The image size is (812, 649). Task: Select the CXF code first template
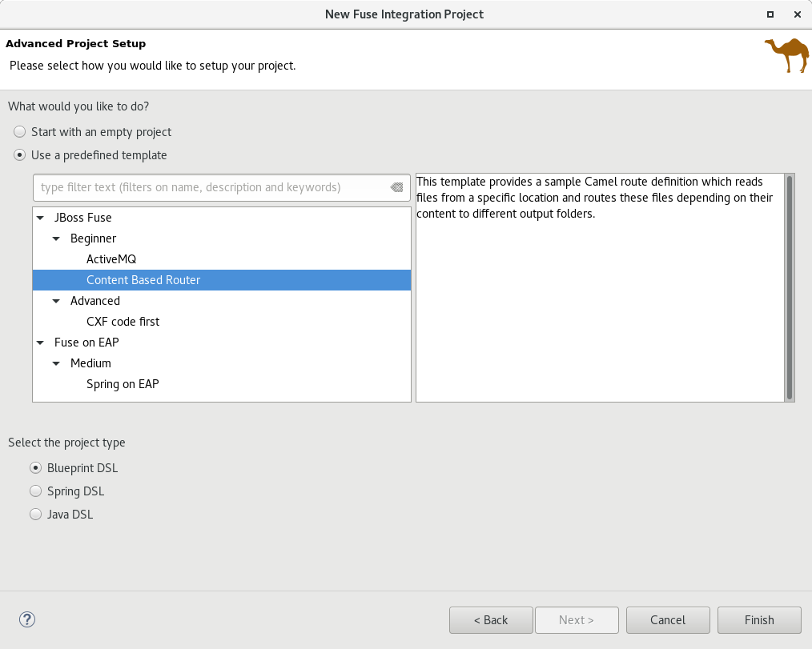123,322
